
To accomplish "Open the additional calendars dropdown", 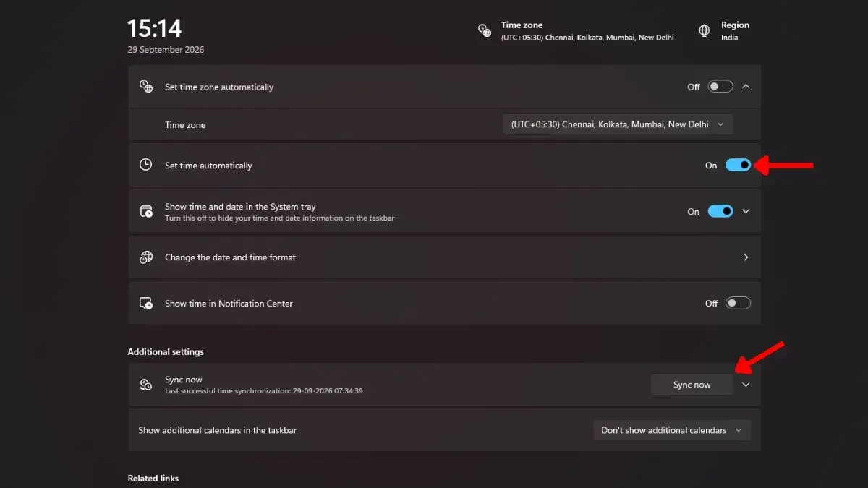I will point(672,430).
